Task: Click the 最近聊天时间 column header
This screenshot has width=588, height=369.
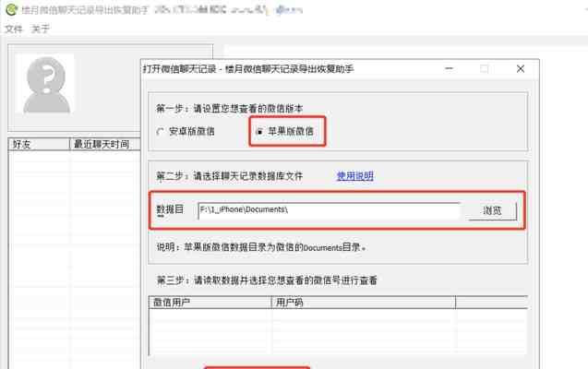Action: 105,144
